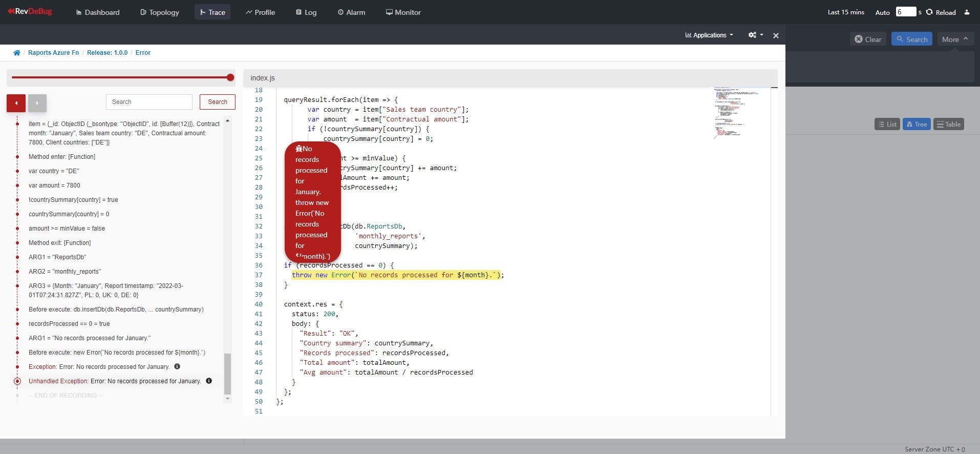Open the Topology view

click(x=160, y=12)
